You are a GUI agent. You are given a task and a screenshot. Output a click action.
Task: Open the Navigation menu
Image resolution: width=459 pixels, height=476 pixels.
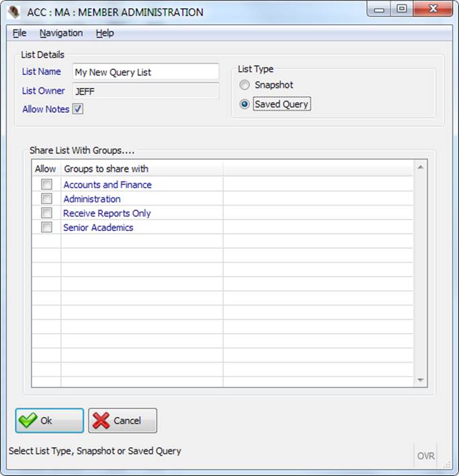click(x=60, y=33)
